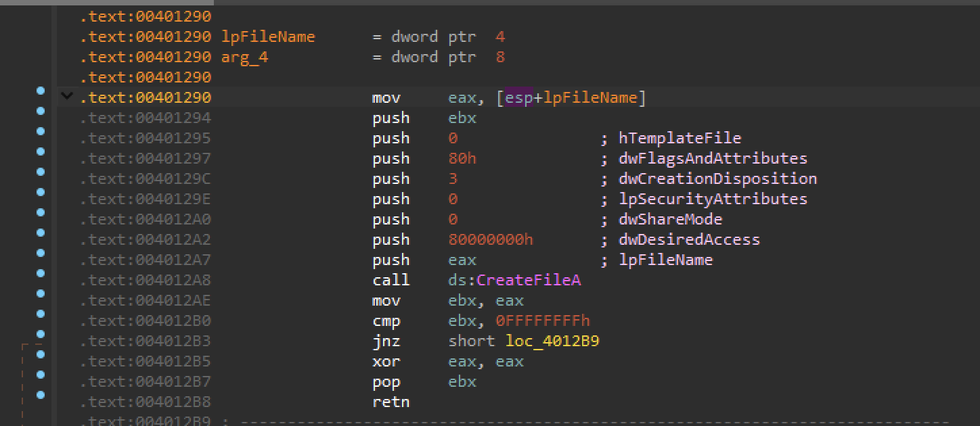Set breakpoint dot on call CreateFileA line
Screen dimensions: 980x426
[41, 273]
